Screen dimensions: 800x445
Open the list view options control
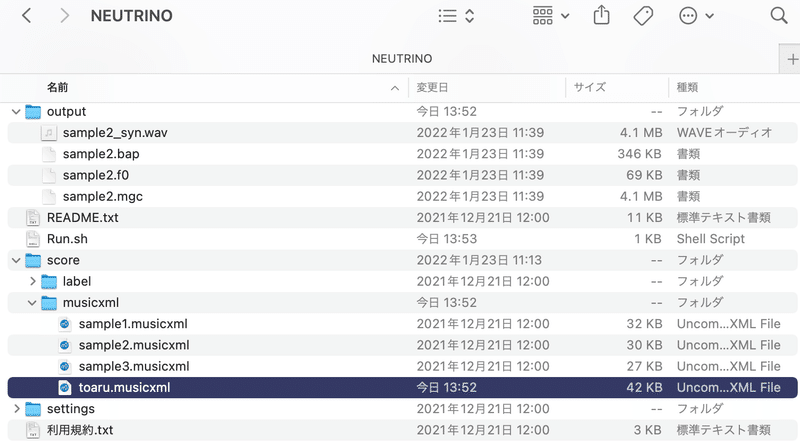tap(456, 16)
